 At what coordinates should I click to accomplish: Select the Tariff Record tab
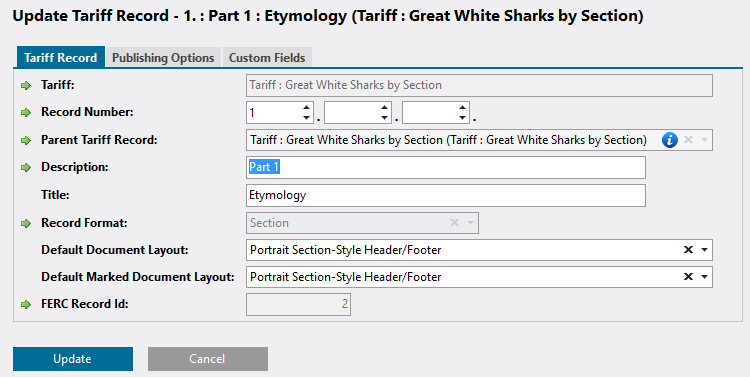pyautogui.click(x=61, y=57)
